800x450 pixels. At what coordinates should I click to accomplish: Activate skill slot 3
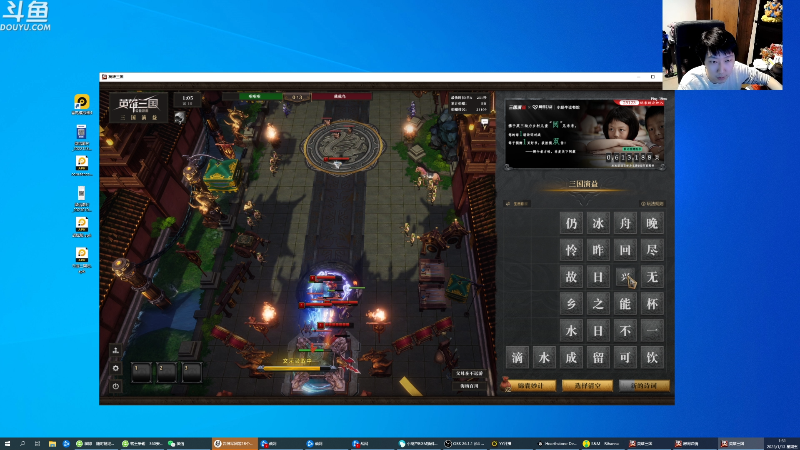[x=192, y=372]
